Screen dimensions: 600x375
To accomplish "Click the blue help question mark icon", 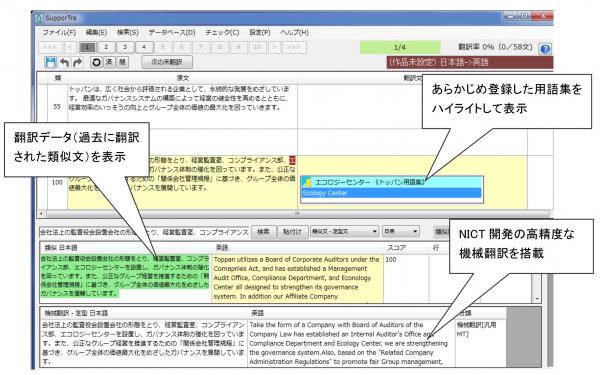I will 545,49.
